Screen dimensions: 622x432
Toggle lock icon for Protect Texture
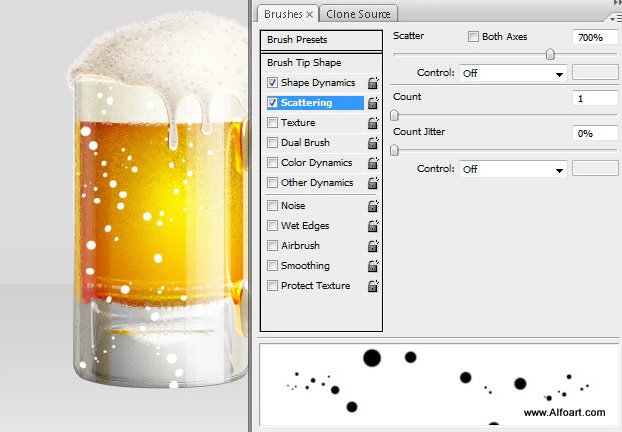(372, 286)
